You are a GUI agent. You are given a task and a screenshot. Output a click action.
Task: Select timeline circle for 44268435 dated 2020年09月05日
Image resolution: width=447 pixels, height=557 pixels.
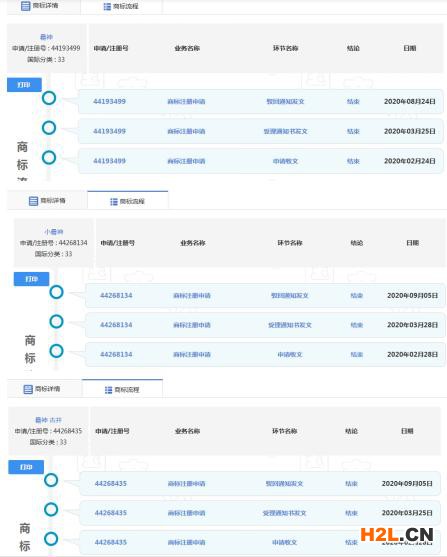pos(51,480)
